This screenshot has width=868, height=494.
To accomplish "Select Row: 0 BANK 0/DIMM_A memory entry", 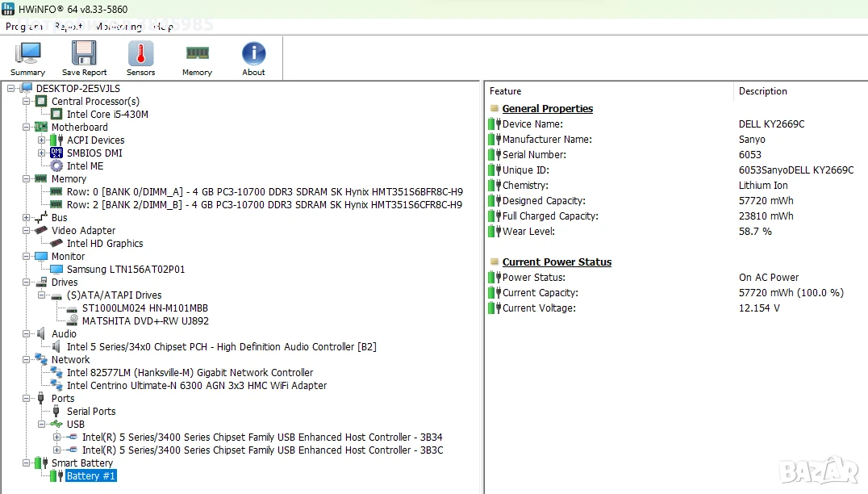I will tap(265, 191).
